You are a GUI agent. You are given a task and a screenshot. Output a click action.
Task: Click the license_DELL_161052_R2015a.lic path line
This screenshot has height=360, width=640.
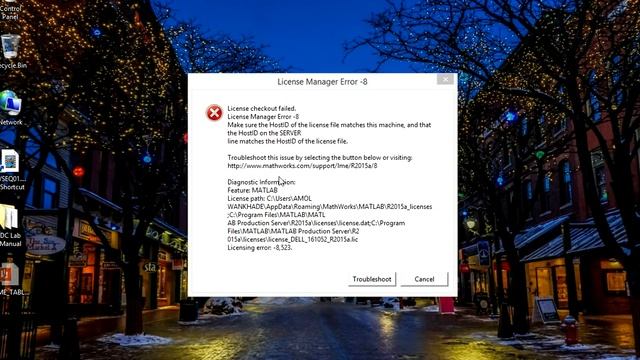[x=293, y=239]
